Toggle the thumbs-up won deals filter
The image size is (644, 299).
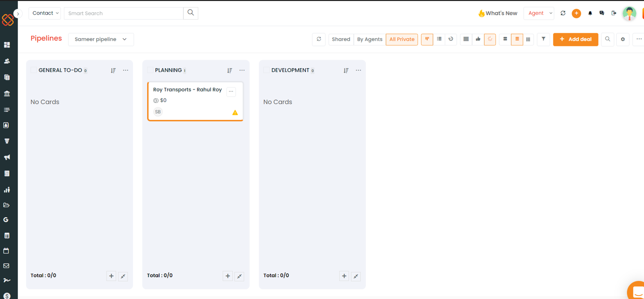coord(478,39)
